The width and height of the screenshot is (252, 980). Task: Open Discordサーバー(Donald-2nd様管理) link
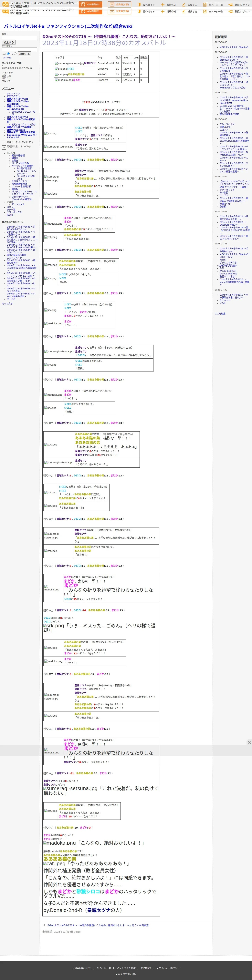pyautogui.click(x=22, y=198)
